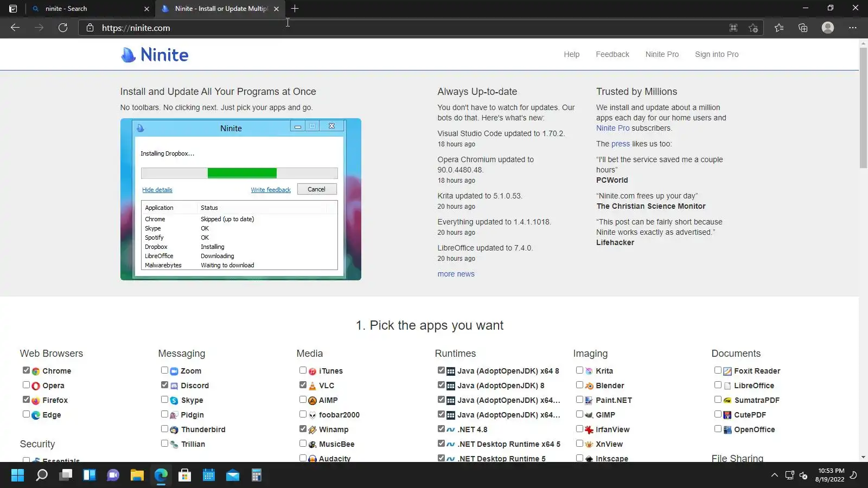Open the 'more news' link

pyautogui.click(x=456, y=274)
